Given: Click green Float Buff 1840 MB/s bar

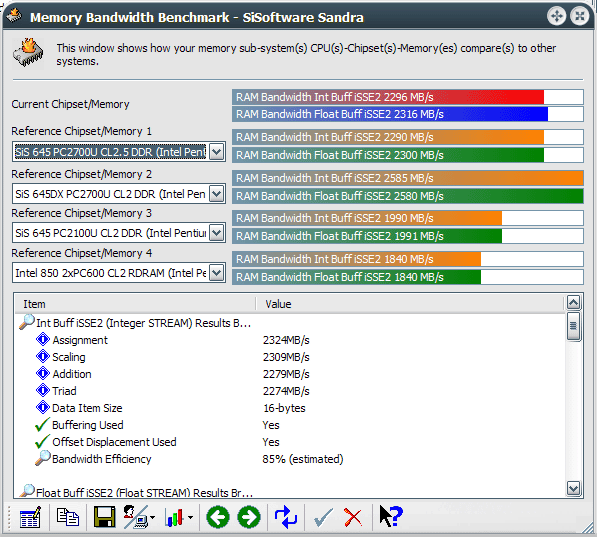Looking at the screenshot, I should pyautogui.click(x=408, y=277).
